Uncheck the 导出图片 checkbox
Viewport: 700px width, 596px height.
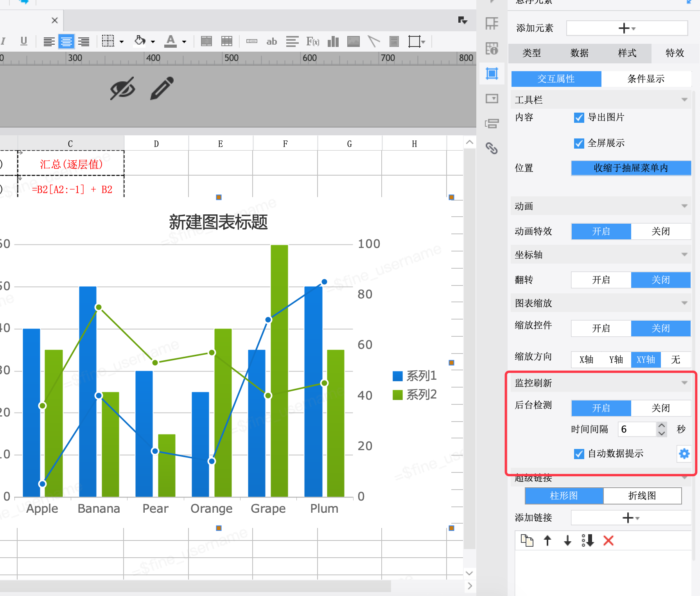[579, 117]
